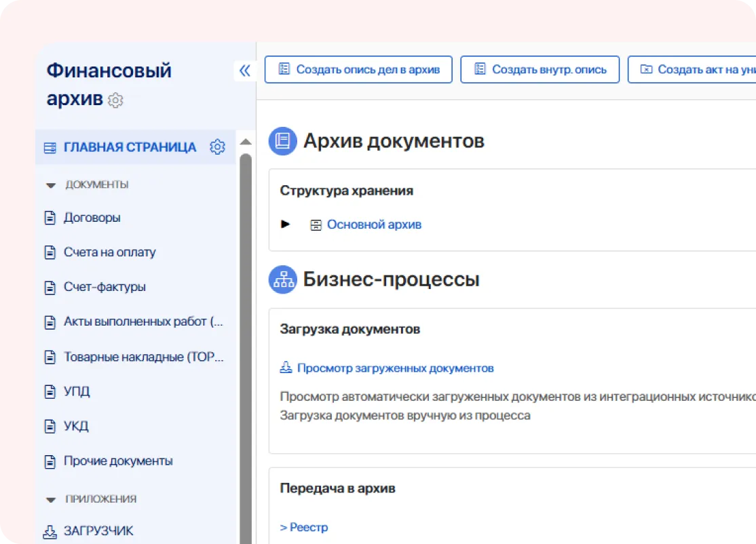This screenshot has height=544, width=756.
Task: Collapse the ДОКУМЕНТЫ section arrow
Action: click(x=52, y=184)
